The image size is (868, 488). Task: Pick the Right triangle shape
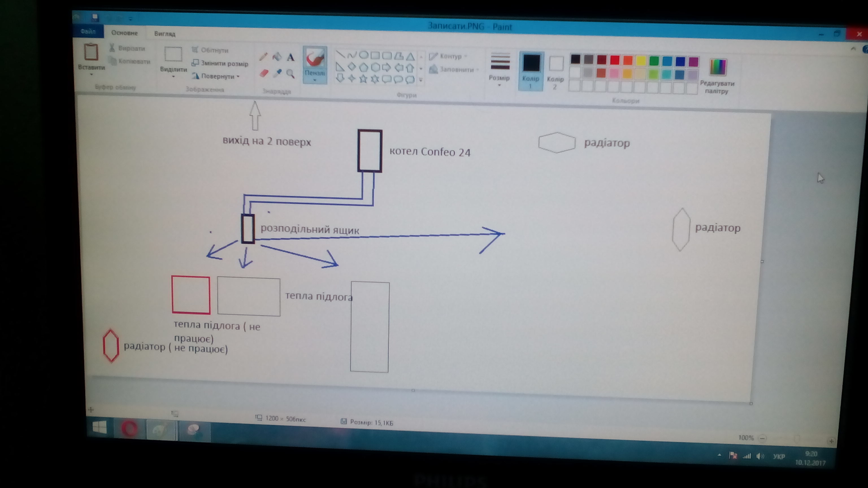(340, 66)
